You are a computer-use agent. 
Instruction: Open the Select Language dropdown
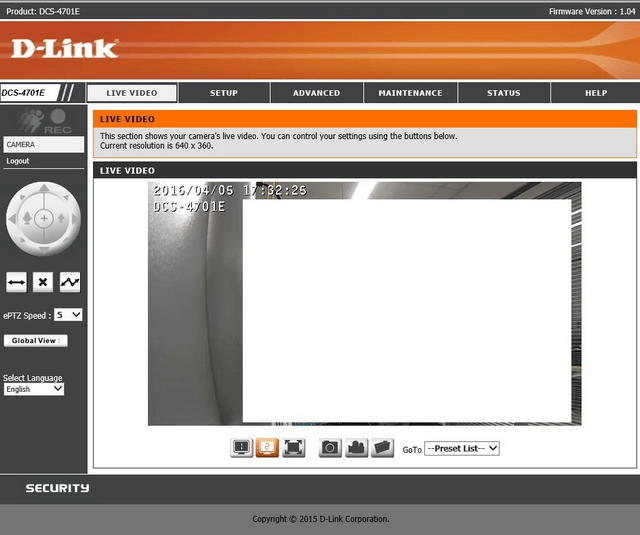coord(34,389)
